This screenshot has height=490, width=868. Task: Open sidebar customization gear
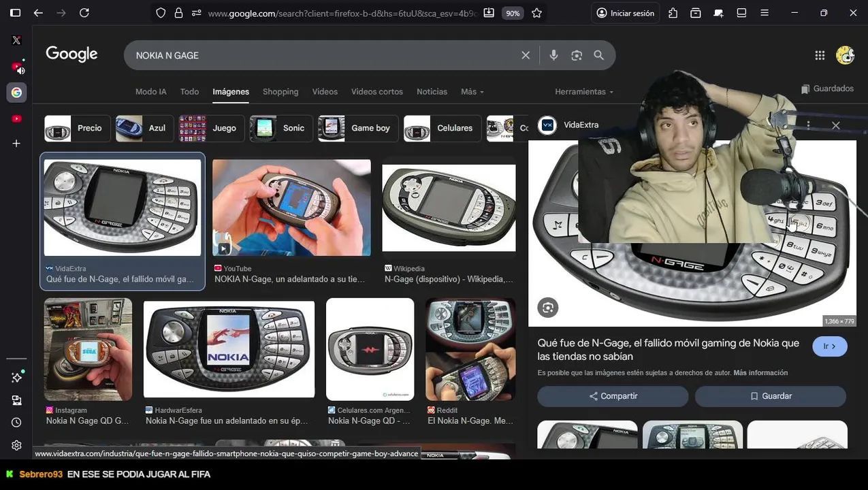(16, 445)
